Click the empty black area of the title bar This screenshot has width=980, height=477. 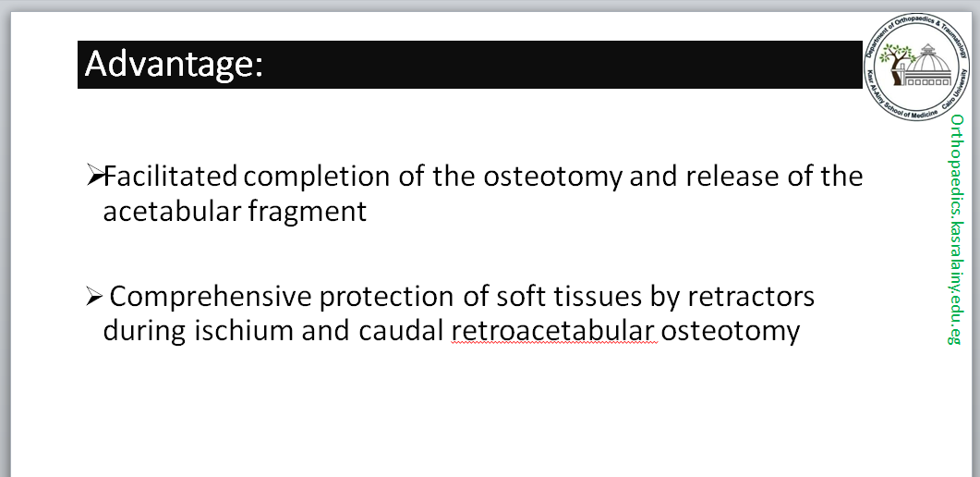[554, 65]
